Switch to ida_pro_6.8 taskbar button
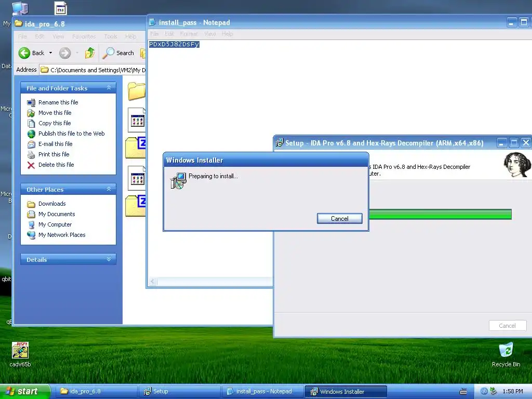Image resolution: width=532 pixels, height=399 pixels. click(97, 391)
